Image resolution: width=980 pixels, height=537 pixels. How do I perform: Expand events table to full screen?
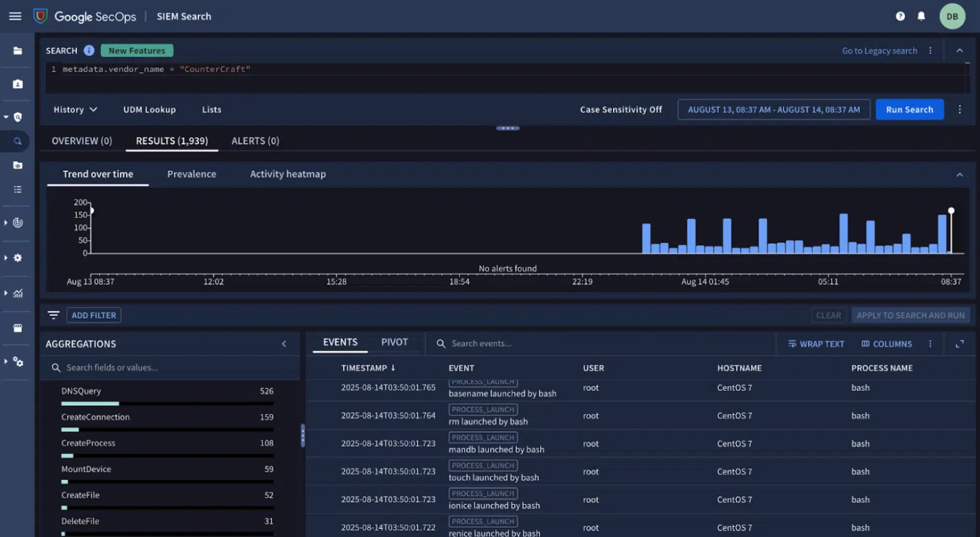(960, 344)
